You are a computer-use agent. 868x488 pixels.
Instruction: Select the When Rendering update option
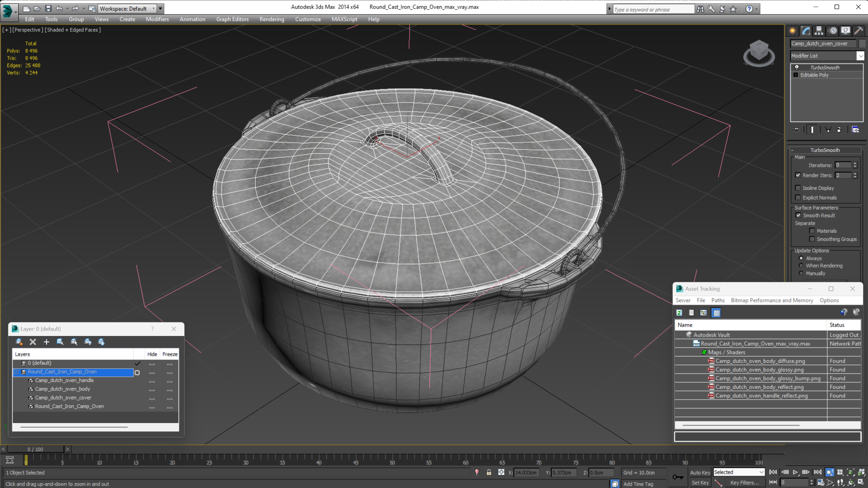[x=801, y=266]
